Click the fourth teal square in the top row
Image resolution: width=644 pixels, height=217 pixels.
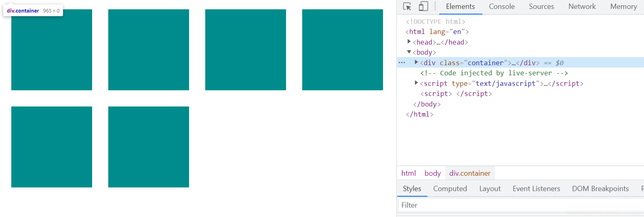click(x=343, y=50)
